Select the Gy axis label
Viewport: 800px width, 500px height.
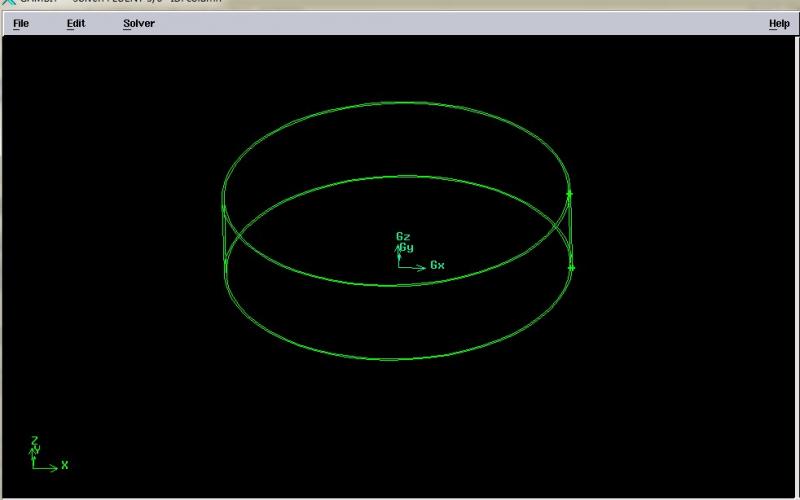click(x=406, y=247)
